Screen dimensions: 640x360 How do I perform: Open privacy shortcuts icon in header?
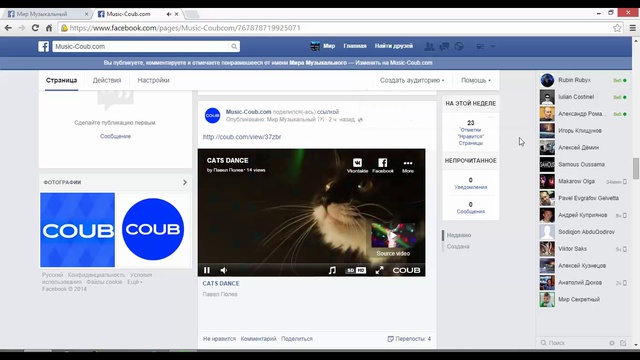[x=480, y=47]
